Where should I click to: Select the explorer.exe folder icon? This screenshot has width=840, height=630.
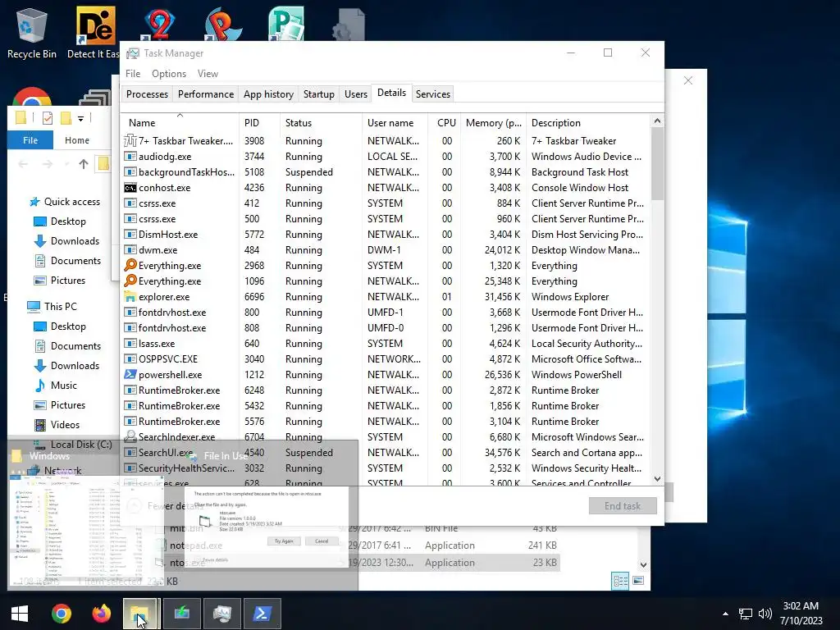130,296
